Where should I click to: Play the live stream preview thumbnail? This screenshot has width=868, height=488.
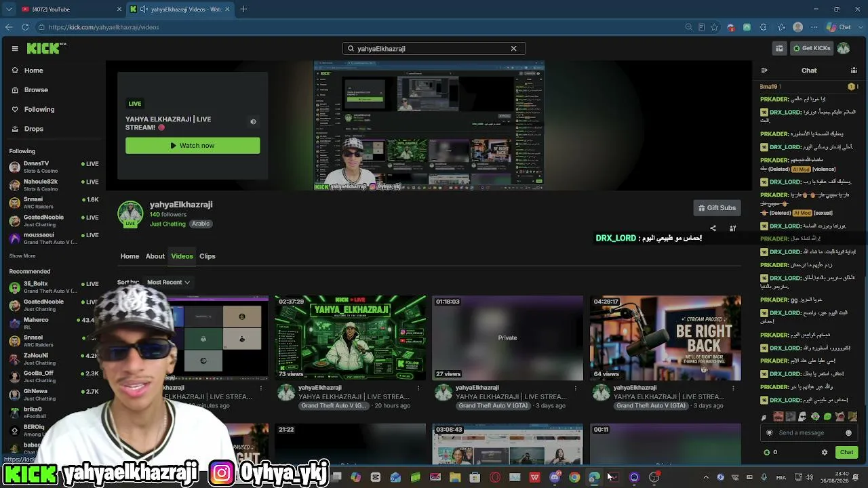tap(429, 126)
